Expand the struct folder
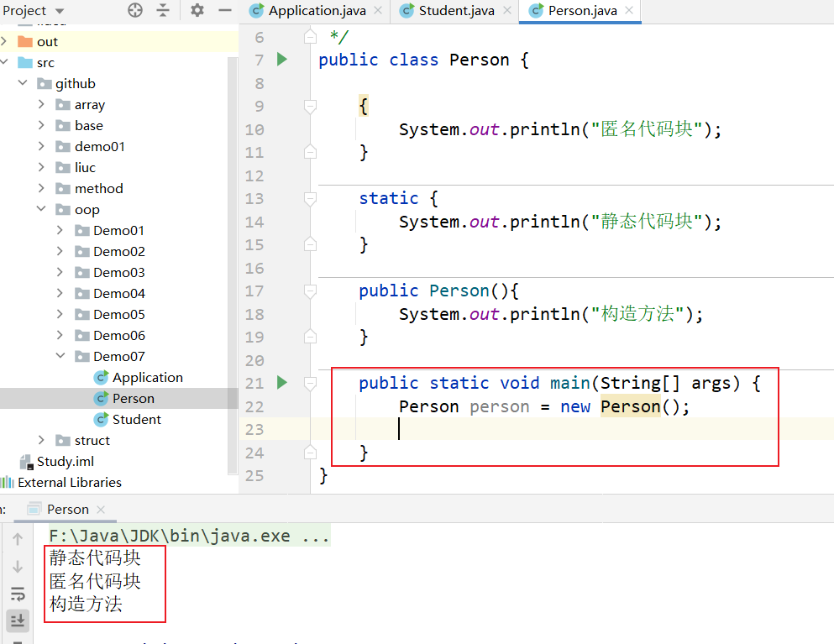The width and height of the screenshot is (834, 644). coord(41,440)
